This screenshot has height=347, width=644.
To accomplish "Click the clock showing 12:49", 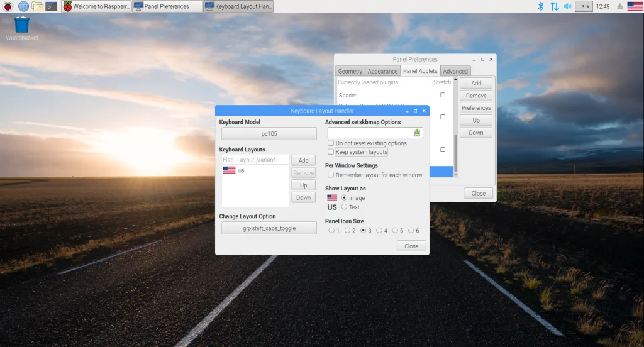I will (603, 6).
